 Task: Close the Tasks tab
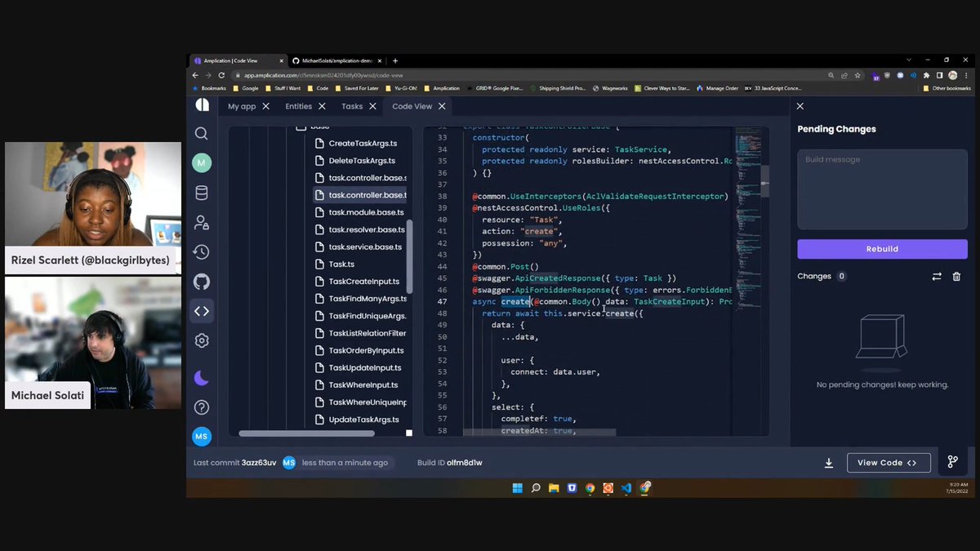pos(373,106)
